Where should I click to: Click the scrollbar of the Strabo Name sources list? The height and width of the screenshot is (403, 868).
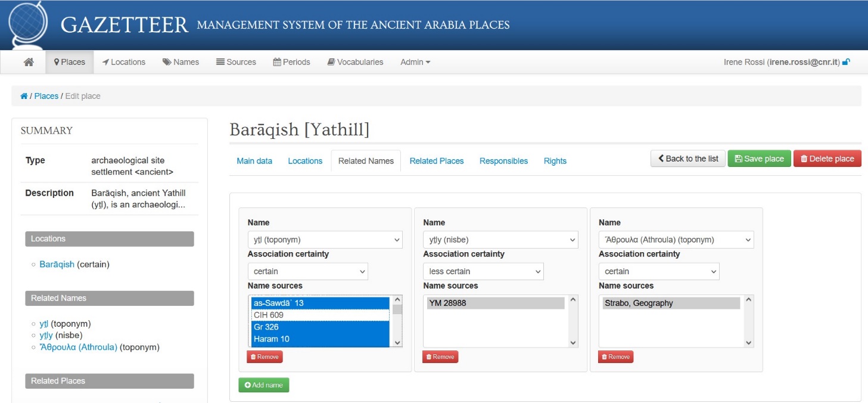click(748, 321)
